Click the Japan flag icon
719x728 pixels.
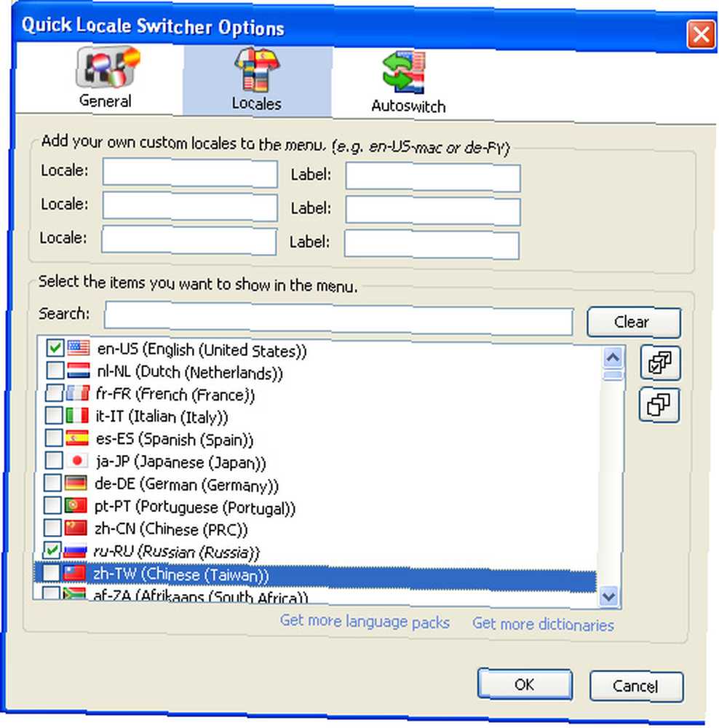[x=76, y=460]
